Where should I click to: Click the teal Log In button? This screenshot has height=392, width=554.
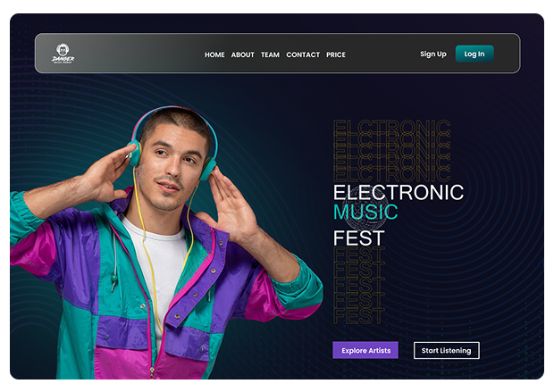[474, 54]
